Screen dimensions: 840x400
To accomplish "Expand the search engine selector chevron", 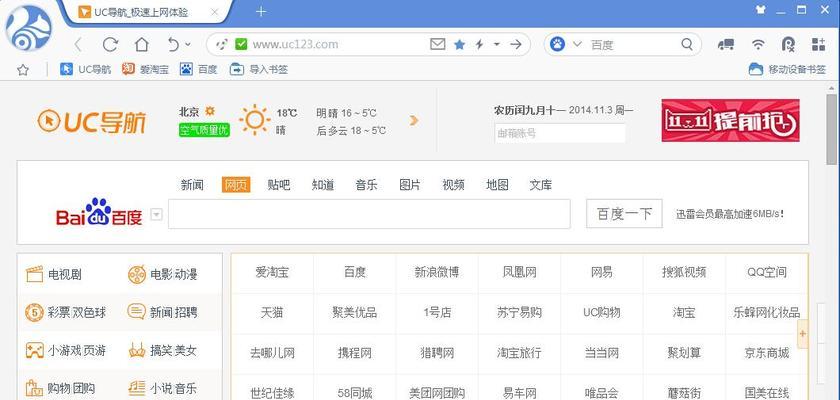I will tap(577, 44).
